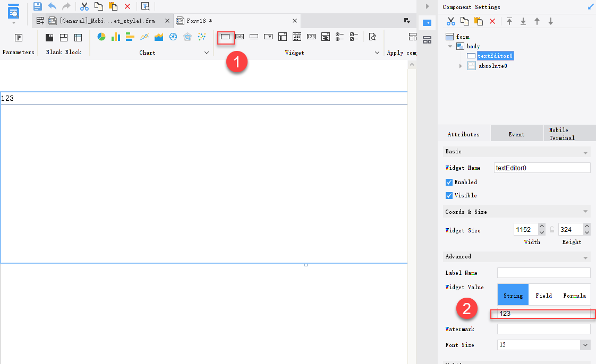Expand the absolute0 tree node

pos(461,66)
